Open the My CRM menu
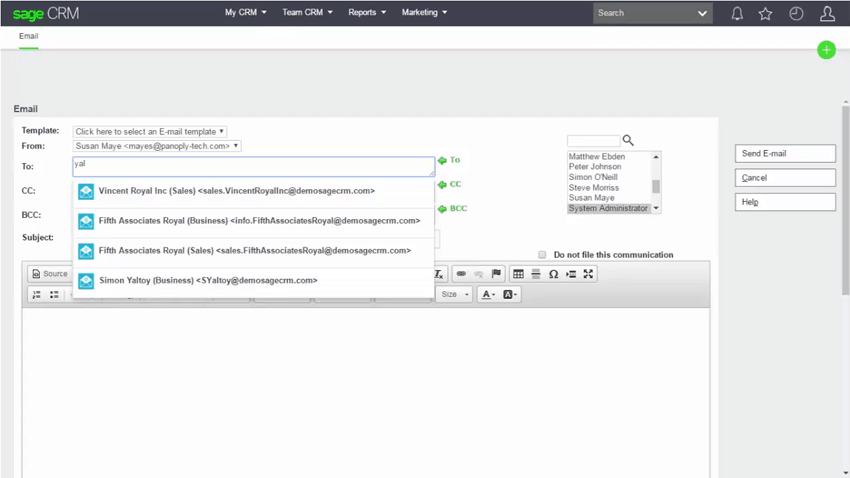This screenshot has width=850, height=478. coord(246,12)
